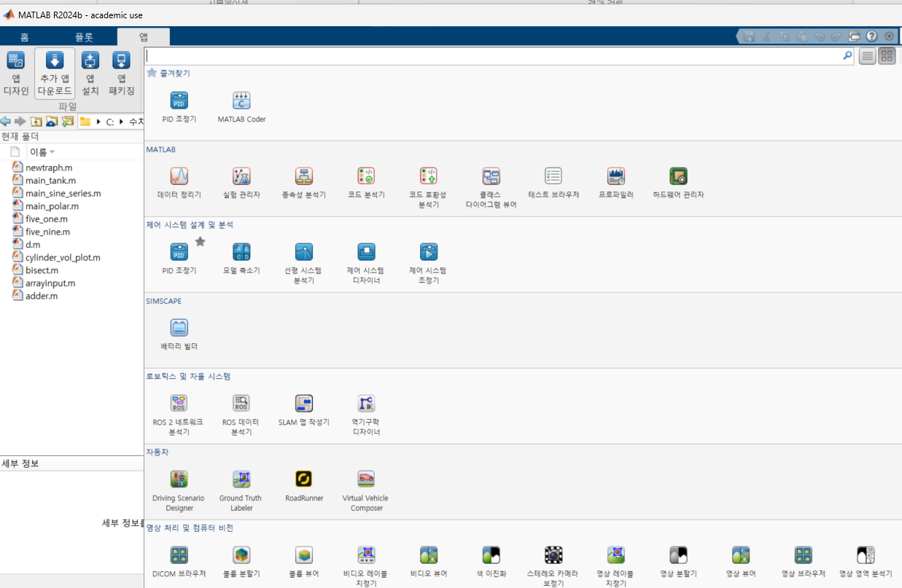Launch the Driving Scenario Designer app
Screen dimensions: 902x588
tap(179, 491)
